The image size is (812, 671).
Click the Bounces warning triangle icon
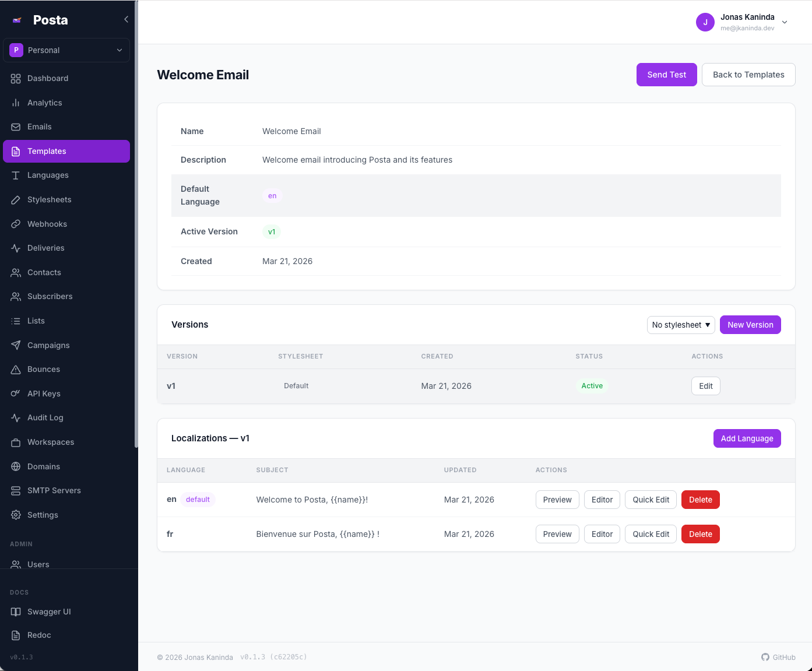pos(16,370)
